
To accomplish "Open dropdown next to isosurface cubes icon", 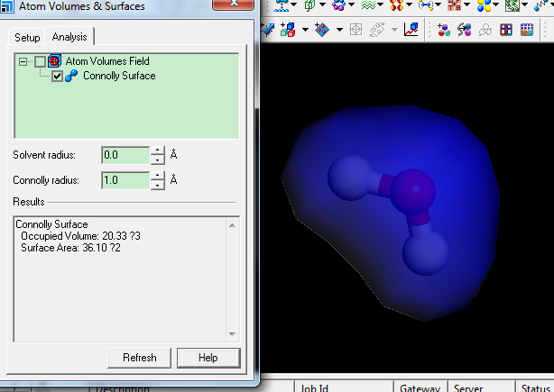I will (305, 30).
